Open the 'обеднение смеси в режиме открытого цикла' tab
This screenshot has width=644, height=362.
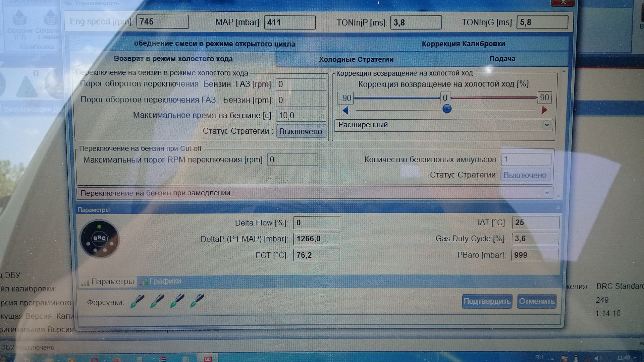click(214, 44)
